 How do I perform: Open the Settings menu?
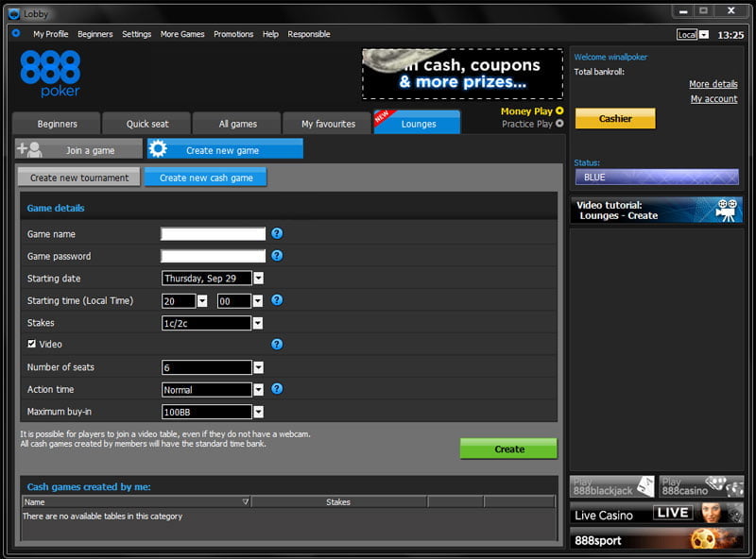click(x=136, y=34)
